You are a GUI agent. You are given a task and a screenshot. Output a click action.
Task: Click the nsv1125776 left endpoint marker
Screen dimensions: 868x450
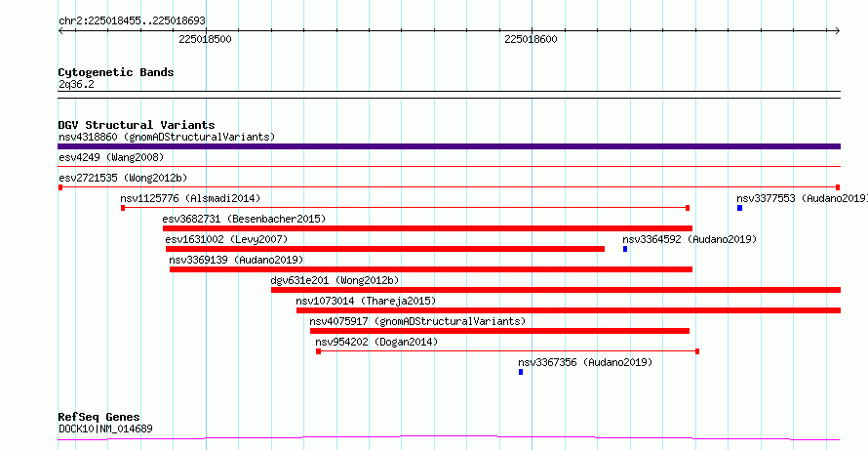123,208
